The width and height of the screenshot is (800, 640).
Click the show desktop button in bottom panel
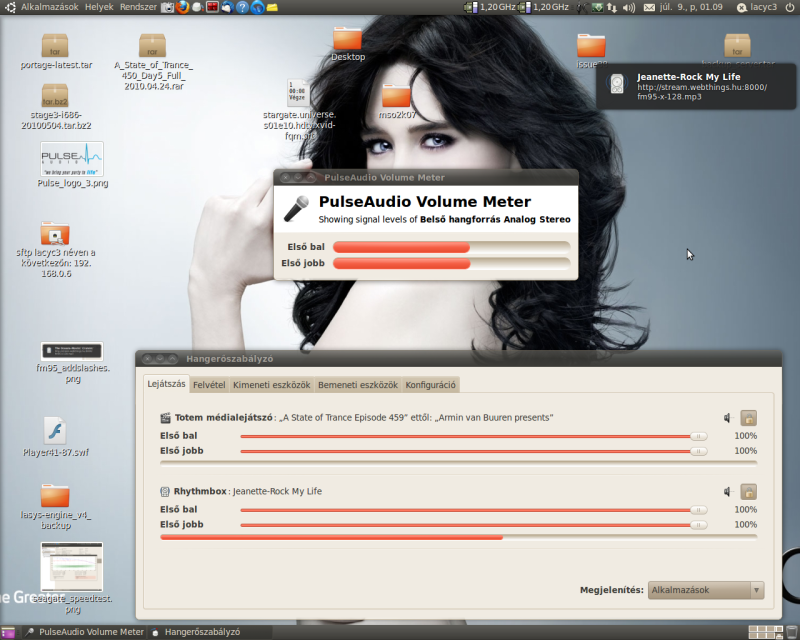8,632
